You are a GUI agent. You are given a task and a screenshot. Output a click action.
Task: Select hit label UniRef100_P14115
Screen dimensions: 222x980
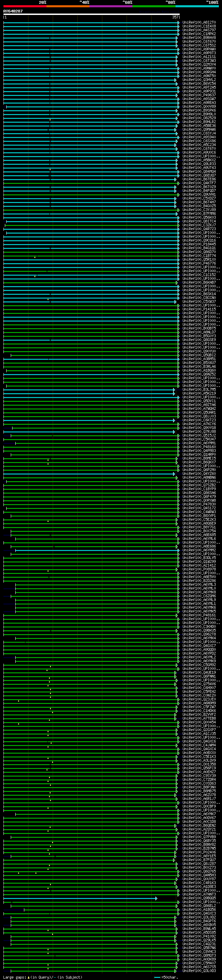199,309
